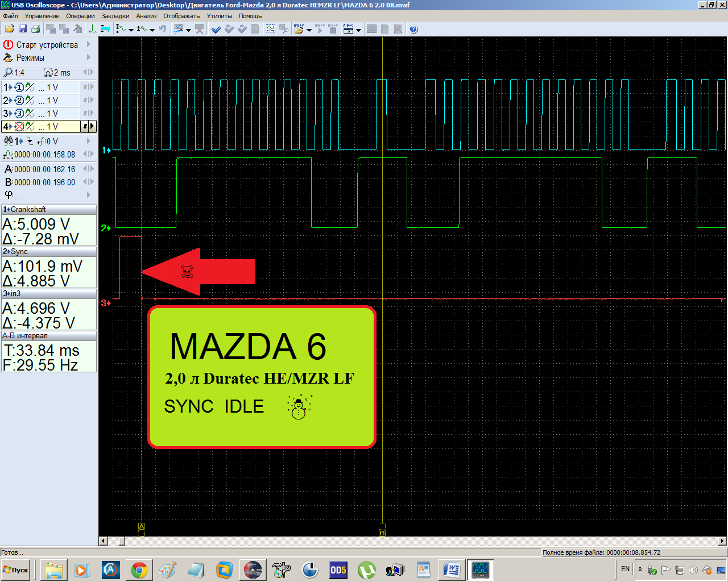Click the time base 2 ms icon

click(x=48, y=73)
